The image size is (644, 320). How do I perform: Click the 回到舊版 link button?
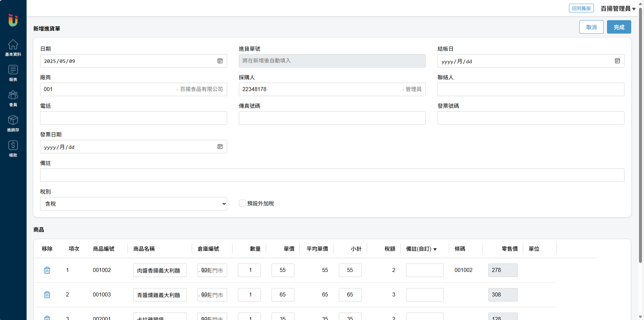tap(581, 8)
